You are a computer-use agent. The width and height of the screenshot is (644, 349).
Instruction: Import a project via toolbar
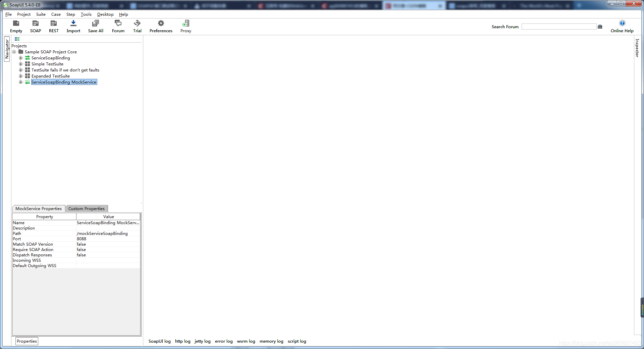point(73,27)
